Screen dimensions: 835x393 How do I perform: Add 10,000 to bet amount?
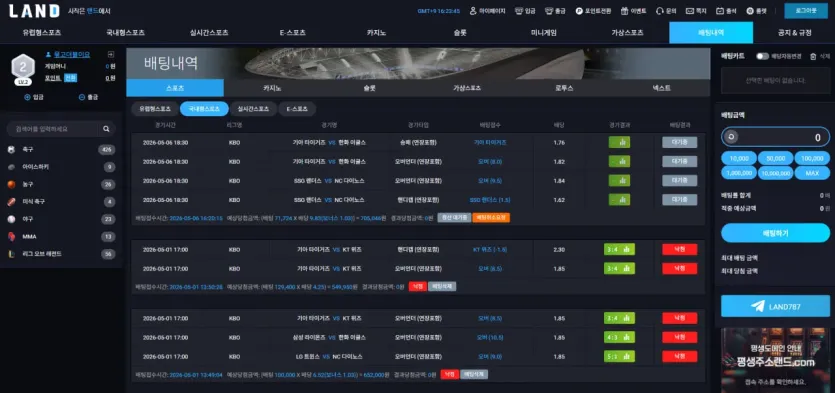point(739,158)
